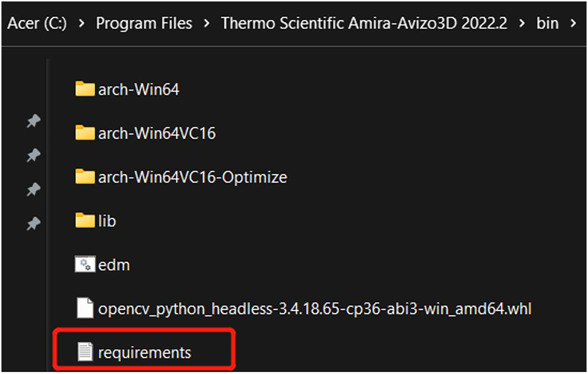
Task: Click the arch-Win64VC16-Optimize folder icon
Action: click(x=85, y=177)
